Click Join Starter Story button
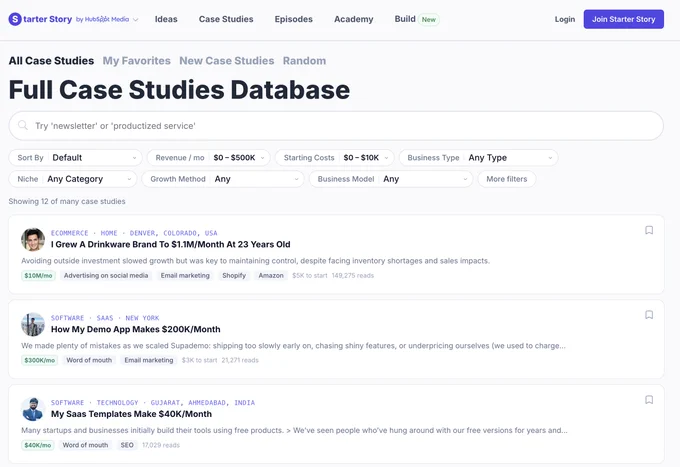This screenshot has height=467, width=680. (x=624, y=19)
